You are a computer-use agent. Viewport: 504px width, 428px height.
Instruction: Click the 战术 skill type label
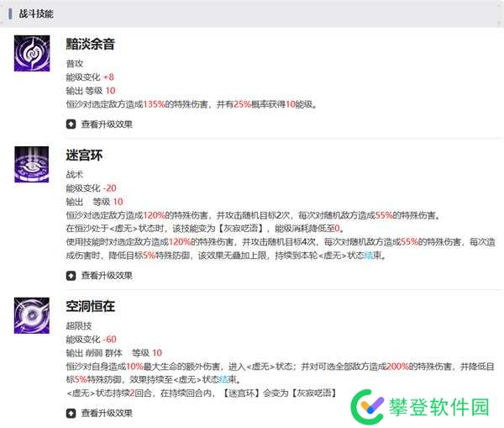point(75,174)
